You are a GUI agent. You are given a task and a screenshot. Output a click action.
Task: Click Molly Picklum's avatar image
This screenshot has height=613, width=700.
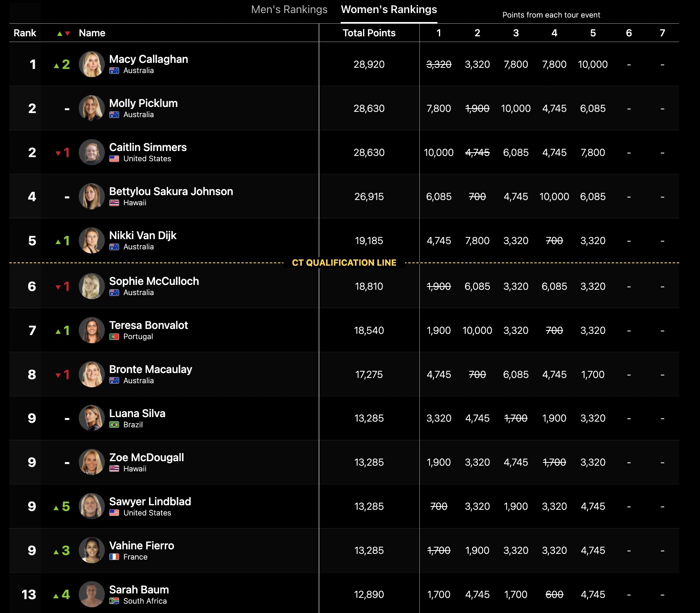[92, 108]
